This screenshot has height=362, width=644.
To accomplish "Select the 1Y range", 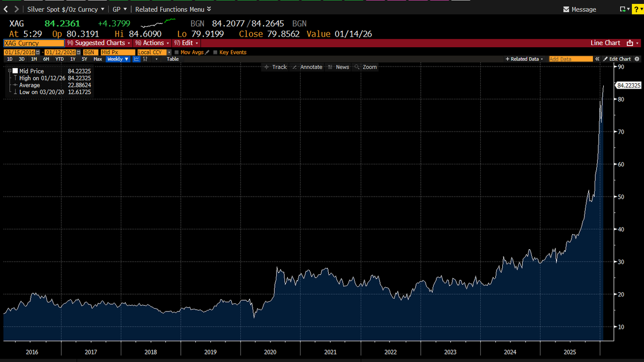I will point(72,59).
